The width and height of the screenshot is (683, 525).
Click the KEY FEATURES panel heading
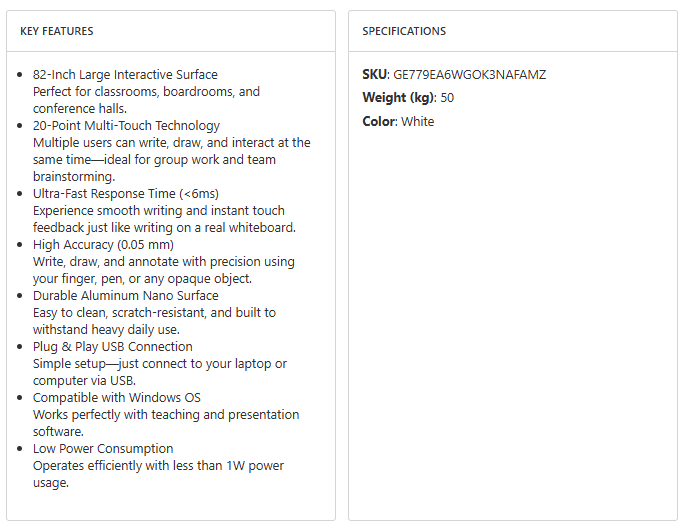pyautogui.click(x=57, y=31)
